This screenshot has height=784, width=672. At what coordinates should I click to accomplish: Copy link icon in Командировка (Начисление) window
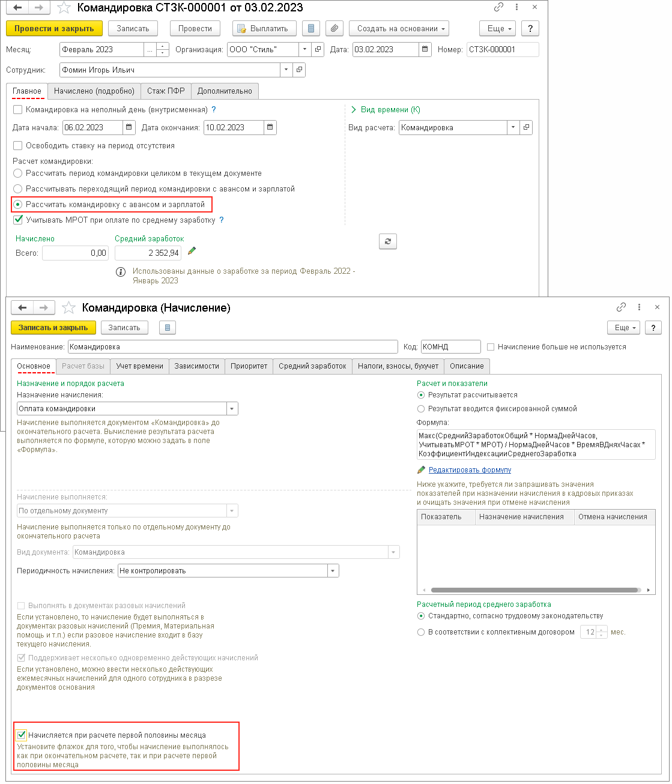(621, 307)
